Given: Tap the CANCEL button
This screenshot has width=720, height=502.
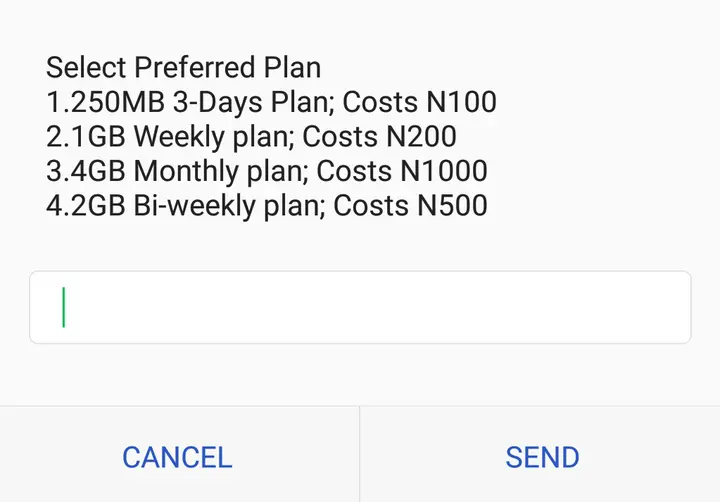Looking at the screenshot, I should (177, 457).
